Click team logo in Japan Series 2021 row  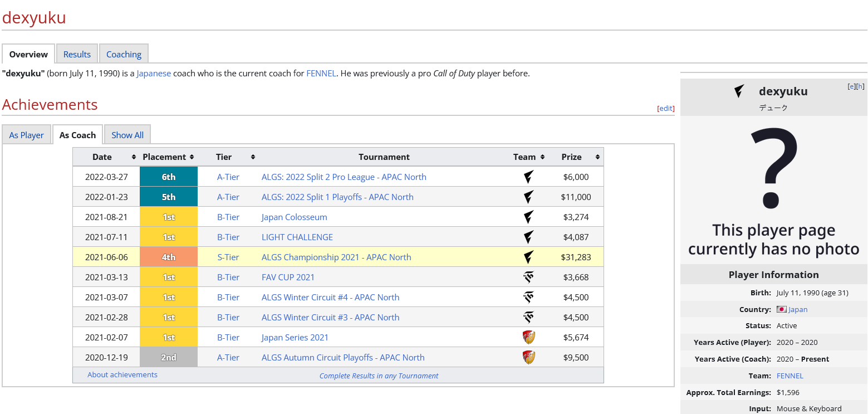click(x=528, y=338)
